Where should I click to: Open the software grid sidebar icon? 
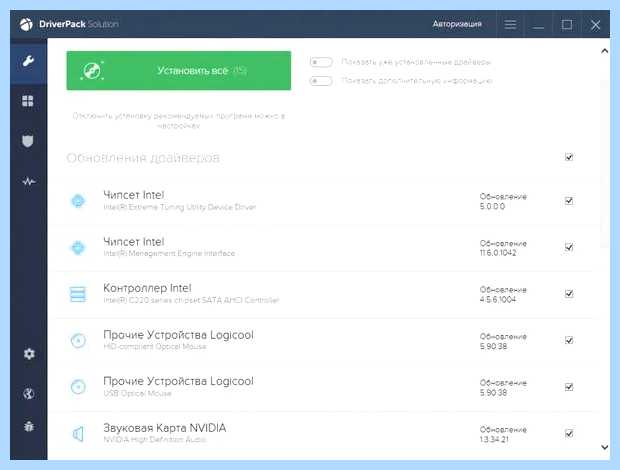tap(28, 101)
